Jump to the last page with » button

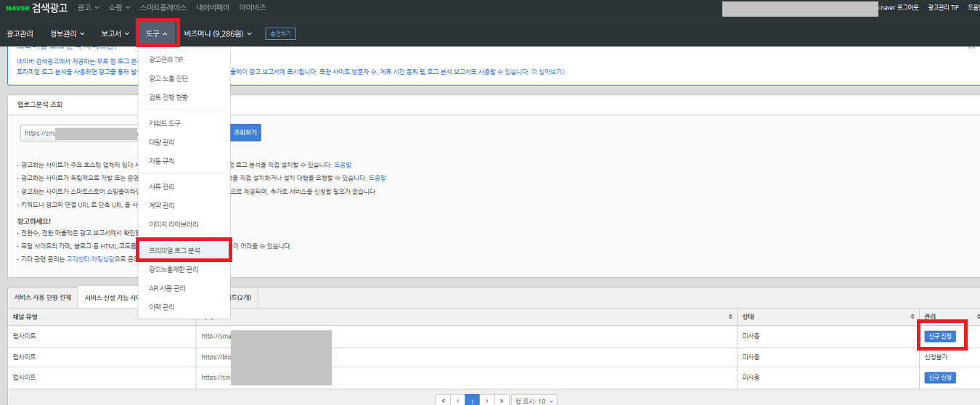[502, 401]
